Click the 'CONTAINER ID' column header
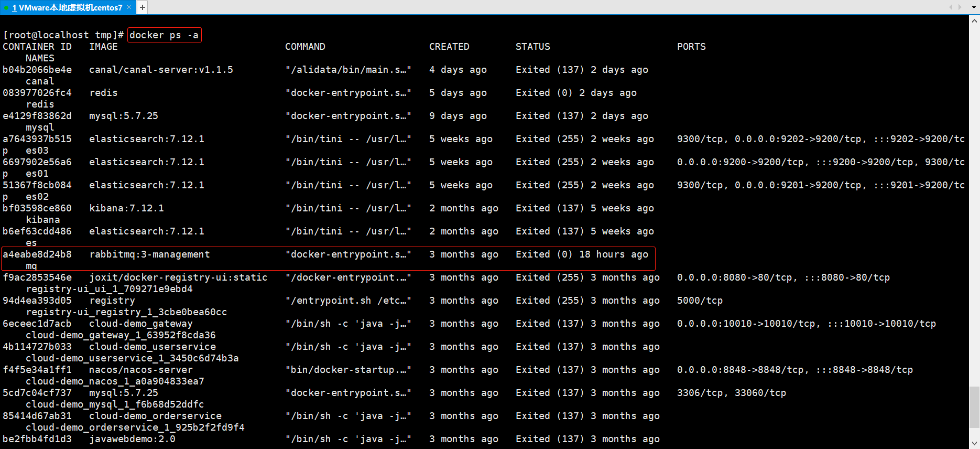This screenshot has width=980, height=449. click(37, 47)
